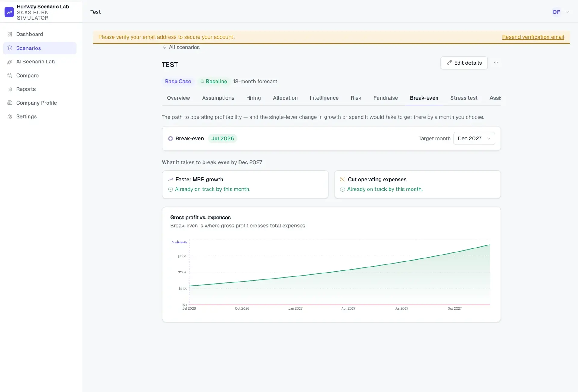Click the Edit details button
This screenshot has width=578, height=392.
pos(464,63)
